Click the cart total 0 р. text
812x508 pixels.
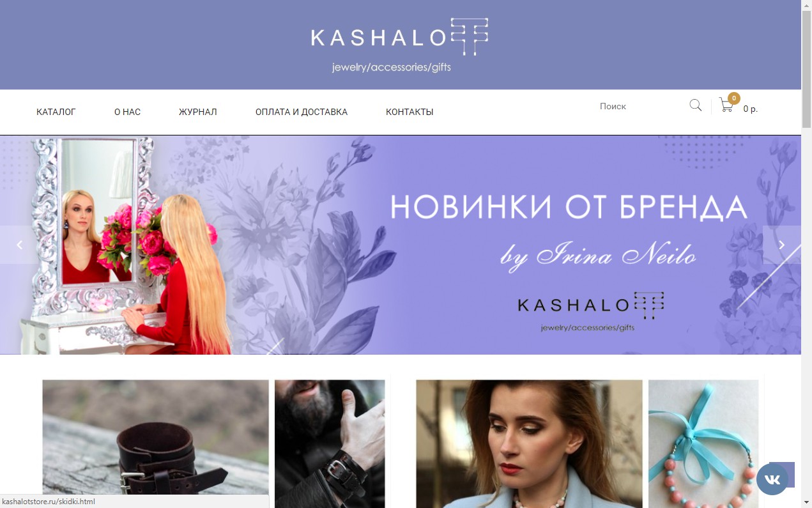(751, 109)
